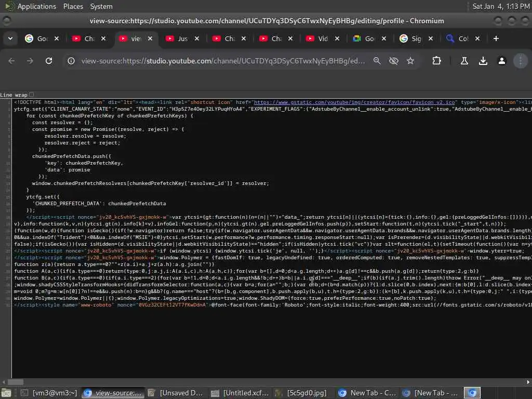Open the profile avatar icon
532x399 pixels.
coord(502,61)
